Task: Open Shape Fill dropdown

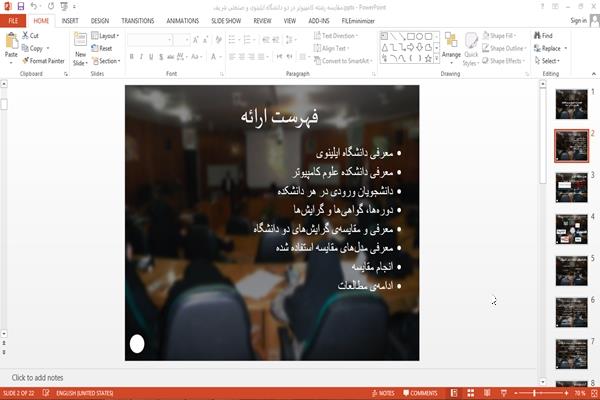Action: click(499, 36)
